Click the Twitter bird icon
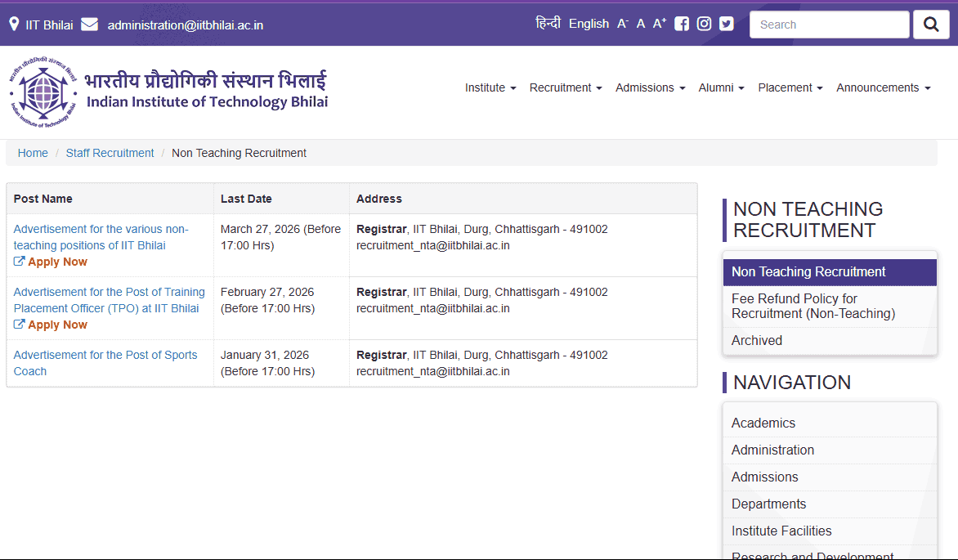The image size is (958, 560). (x=726, y=24)
